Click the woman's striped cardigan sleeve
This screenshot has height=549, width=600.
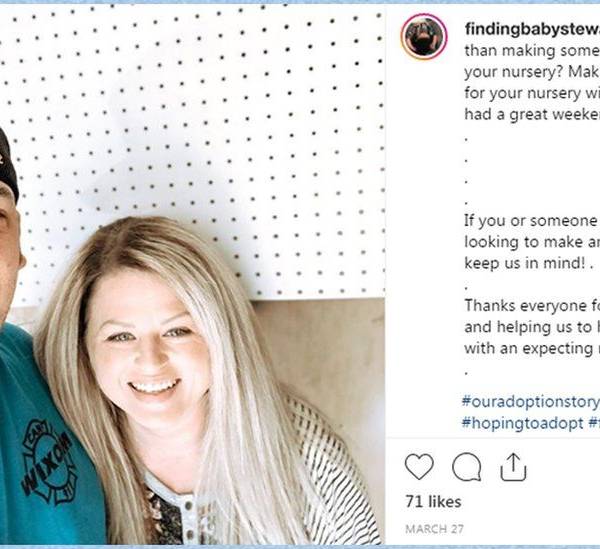tap(330, 470)
